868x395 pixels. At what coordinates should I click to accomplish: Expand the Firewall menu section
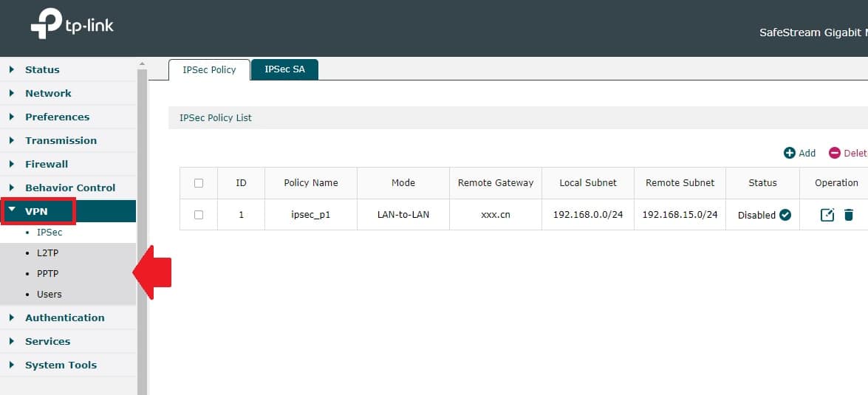46,164
